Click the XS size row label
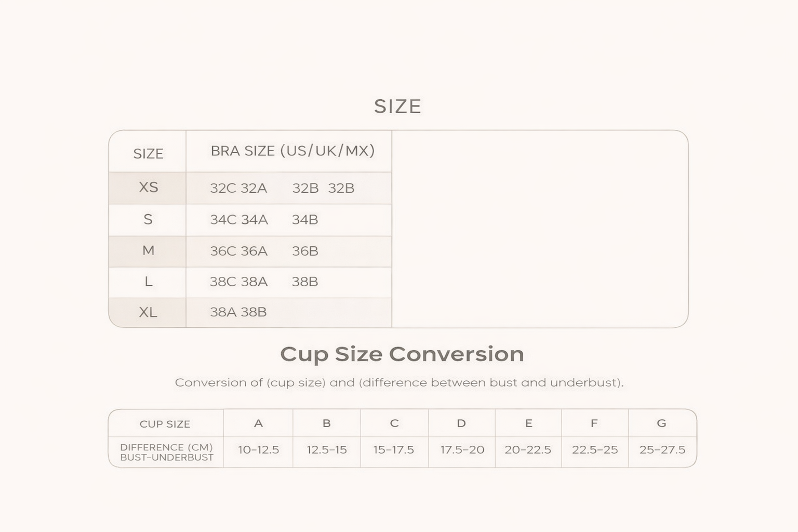This screenshot has height=532, width=798. pyautogui.click(x=148, y=188)
